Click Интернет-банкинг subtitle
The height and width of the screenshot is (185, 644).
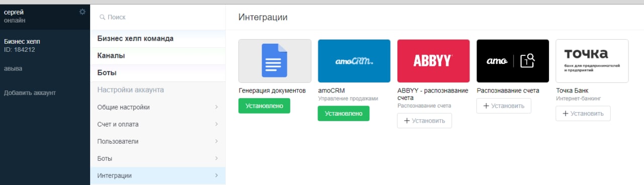click(x=579, y=99)
